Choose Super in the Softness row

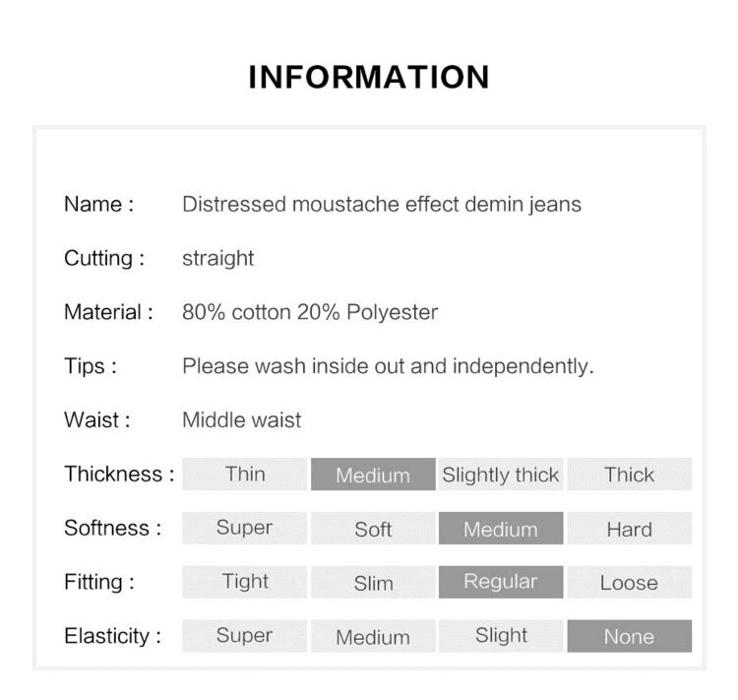245,528
